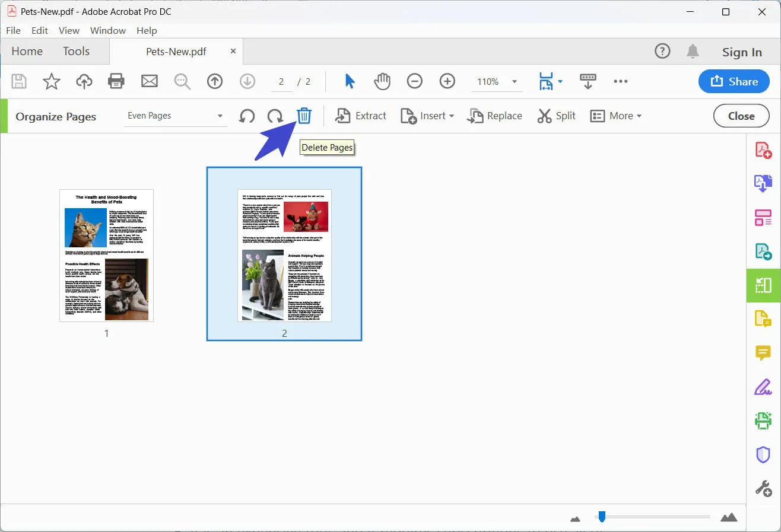Click the thumbnail size slider handle
The image size is (781, 532).
click(602, 517)
